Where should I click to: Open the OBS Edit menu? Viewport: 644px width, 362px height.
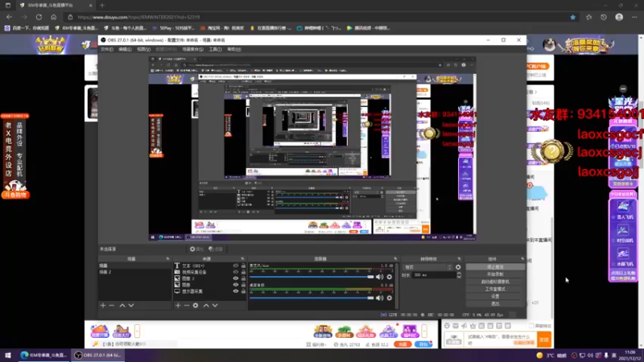125,49
